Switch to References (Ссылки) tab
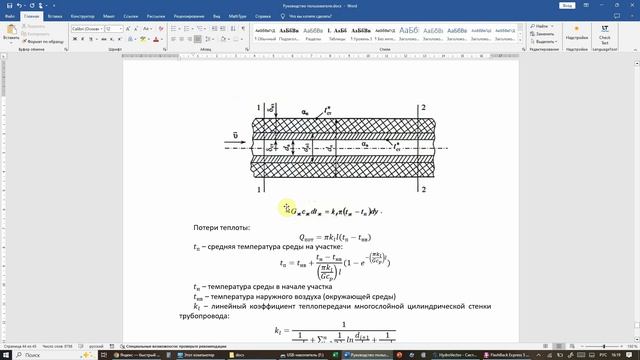 (x=131, y=16)
